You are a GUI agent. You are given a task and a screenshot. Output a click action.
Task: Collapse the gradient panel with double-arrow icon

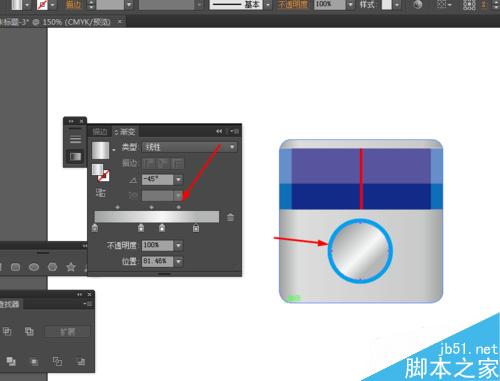click(219, 132)
